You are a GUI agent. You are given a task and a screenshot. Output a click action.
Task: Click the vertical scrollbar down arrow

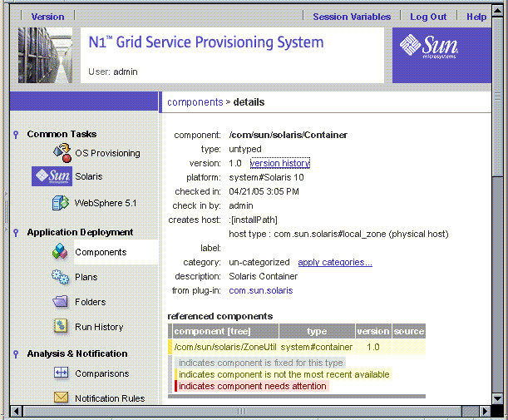point(497,398)
